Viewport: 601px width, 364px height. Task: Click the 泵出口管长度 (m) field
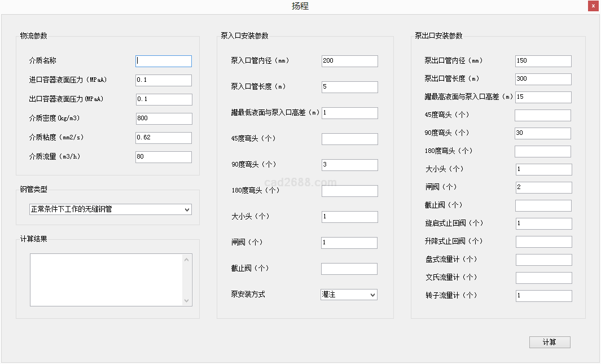(543, 79)
